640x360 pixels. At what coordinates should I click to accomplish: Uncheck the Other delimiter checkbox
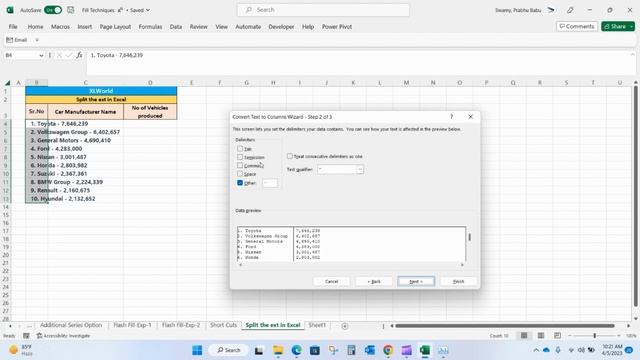240,183
